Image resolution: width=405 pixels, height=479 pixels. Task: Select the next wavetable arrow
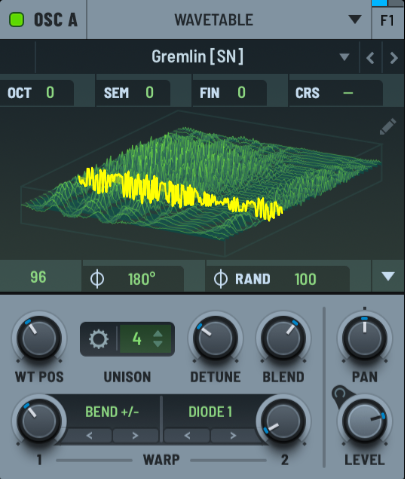[393, 58]
